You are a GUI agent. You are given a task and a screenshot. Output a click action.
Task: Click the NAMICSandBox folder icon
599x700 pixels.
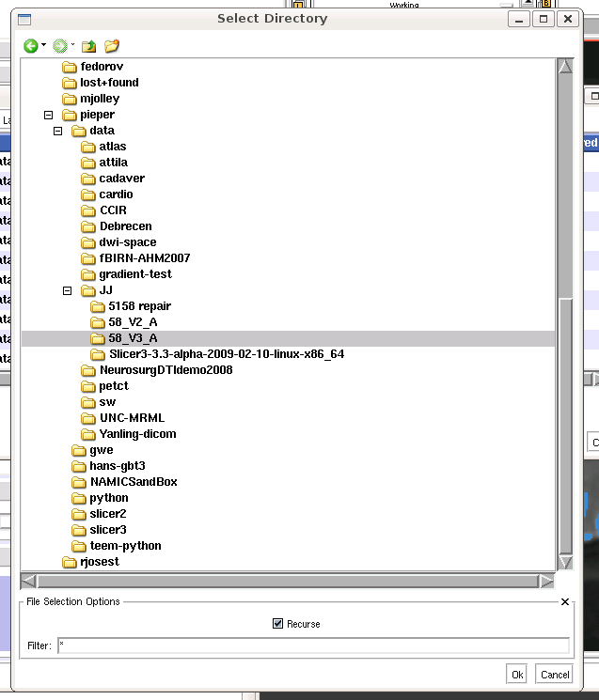coord(79,482)
